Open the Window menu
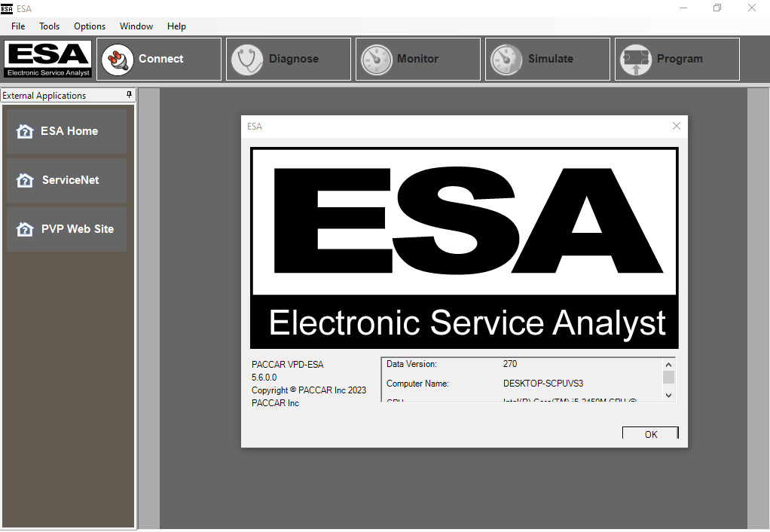770x532 pixels. (136, 26)
